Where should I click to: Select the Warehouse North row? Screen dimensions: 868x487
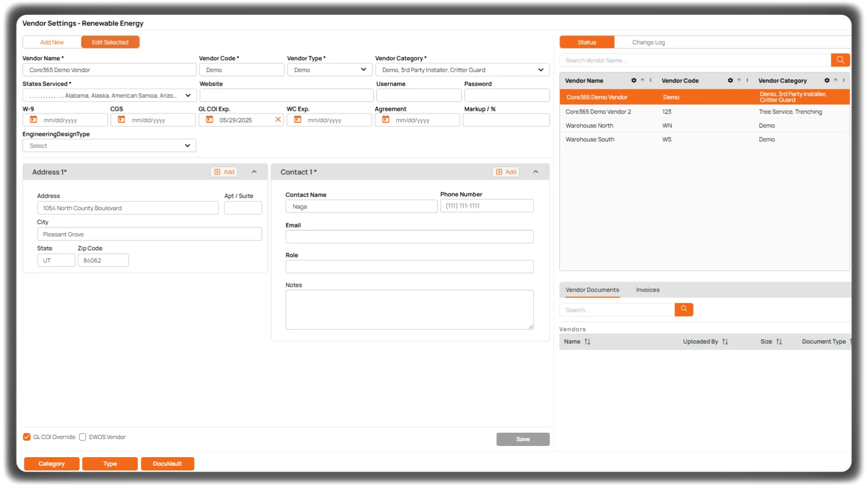coord(704,126)
